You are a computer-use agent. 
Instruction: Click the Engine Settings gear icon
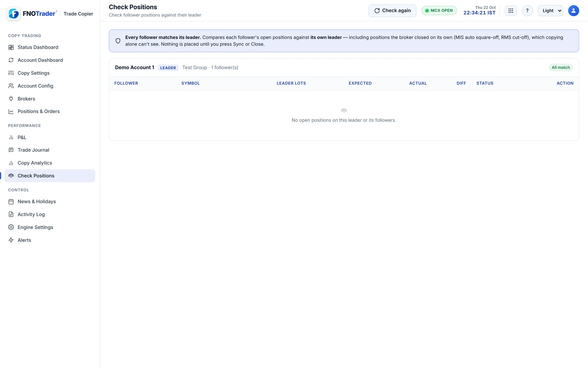point(11,227)
